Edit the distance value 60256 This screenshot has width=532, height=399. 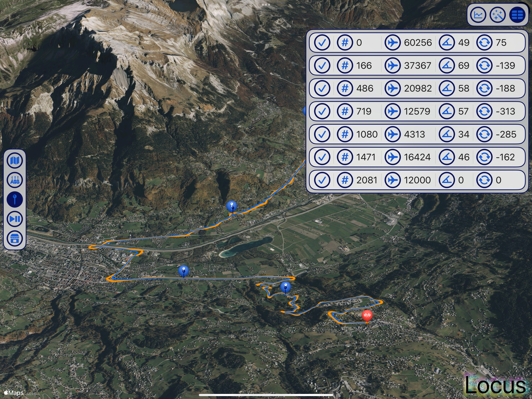418,43
